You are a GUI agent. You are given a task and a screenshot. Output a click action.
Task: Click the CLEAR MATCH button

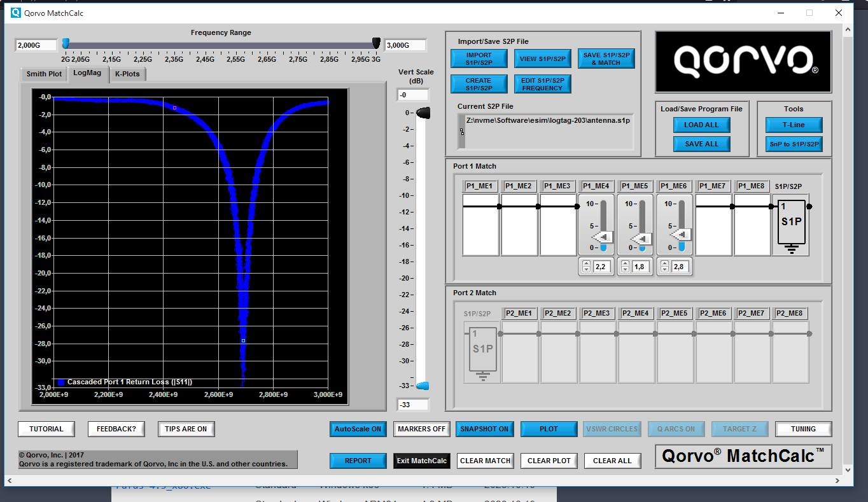tap(485, 461)
